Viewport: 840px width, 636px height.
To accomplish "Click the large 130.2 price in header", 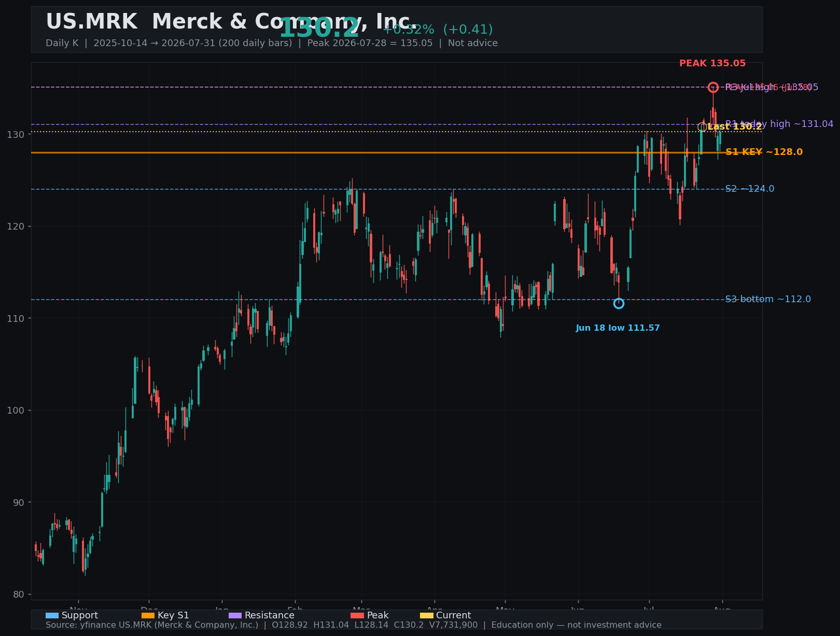I will click(x=319, y=28).
